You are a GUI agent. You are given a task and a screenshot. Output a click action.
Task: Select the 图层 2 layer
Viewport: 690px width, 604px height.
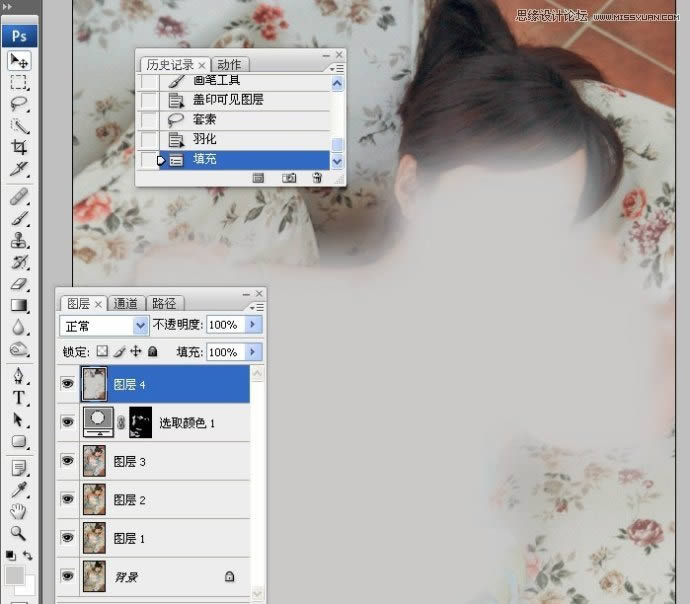[129, 499]
